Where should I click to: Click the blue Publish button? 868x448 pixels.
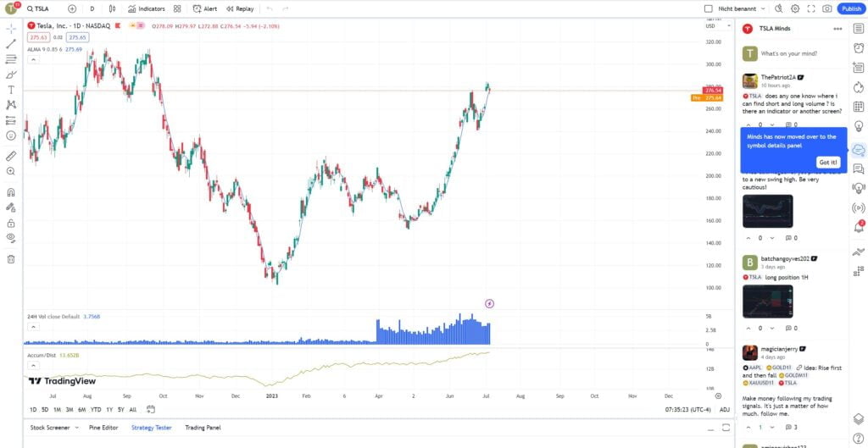(x=850, y=8)
